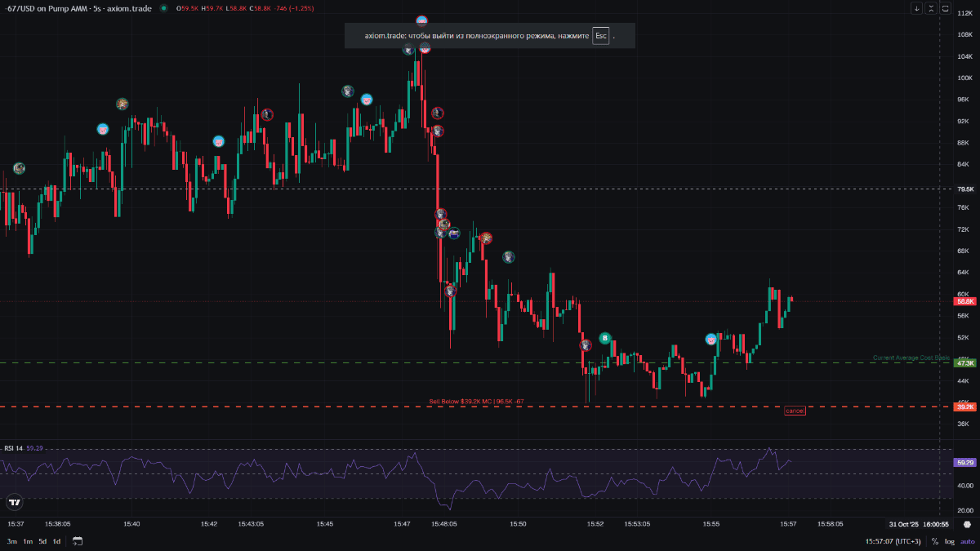980x551 pixels.
Task: Click the trader avatar at chart peak
Action: coord(422,20)
